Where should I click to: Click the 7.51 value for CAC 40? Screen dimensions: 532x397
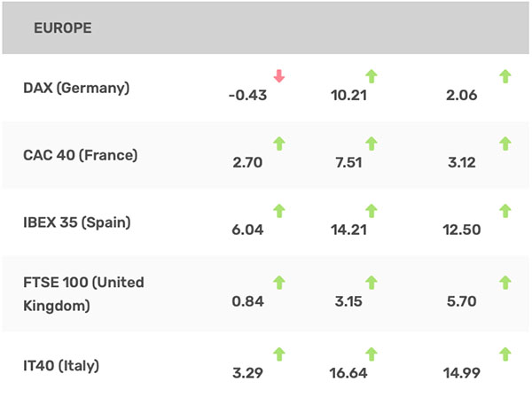coord(348,163)
